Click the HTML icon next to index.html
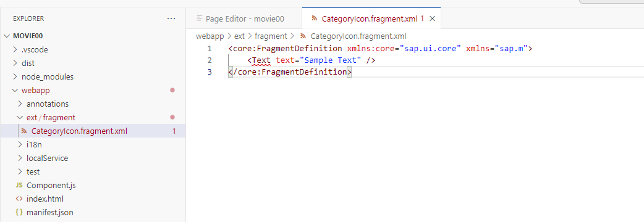 pyautogui.click(x=19, y=199)
